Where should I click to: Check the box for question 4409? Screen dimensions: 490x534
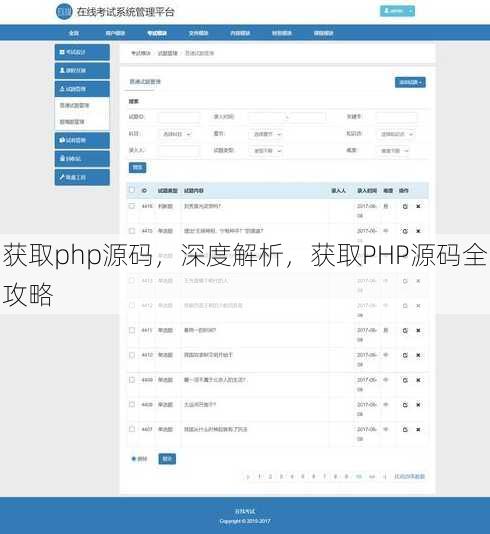pos(132,379)
